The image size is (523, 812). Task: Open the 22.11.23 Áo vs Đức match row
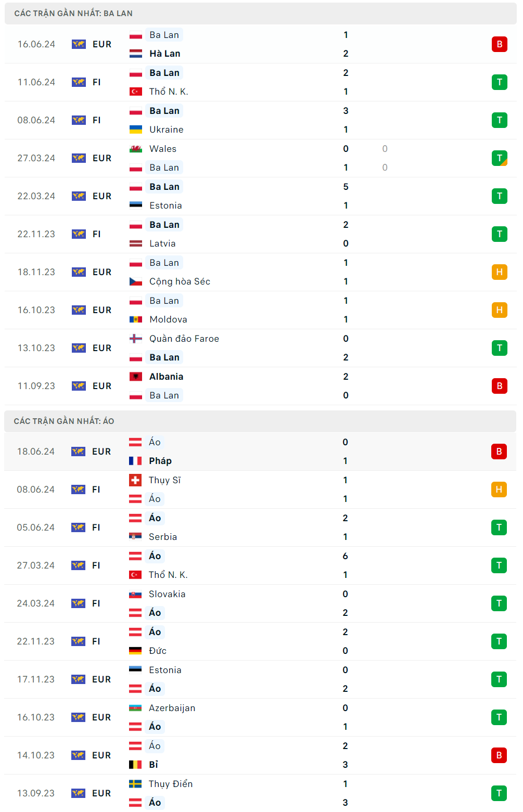pyautogui.click(x=260, y=641)
